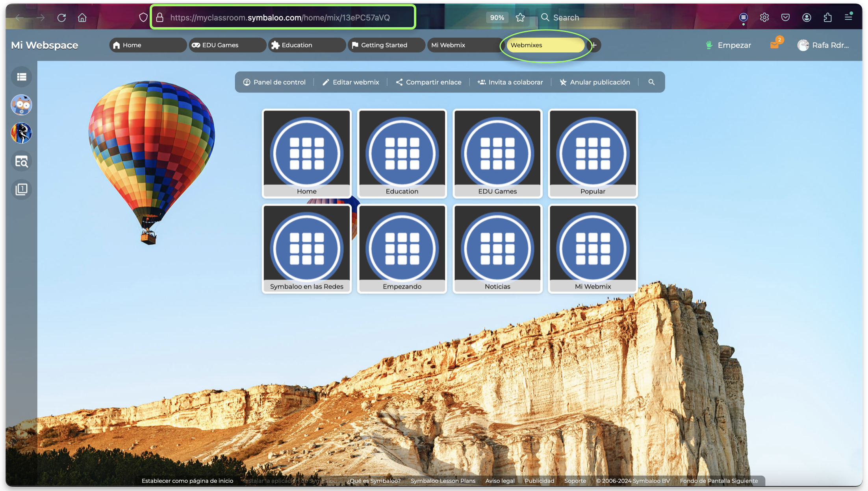Viewport: 868px width, 491px height.
Task: Switch to the Education tab
Action: tap(307, 45)
